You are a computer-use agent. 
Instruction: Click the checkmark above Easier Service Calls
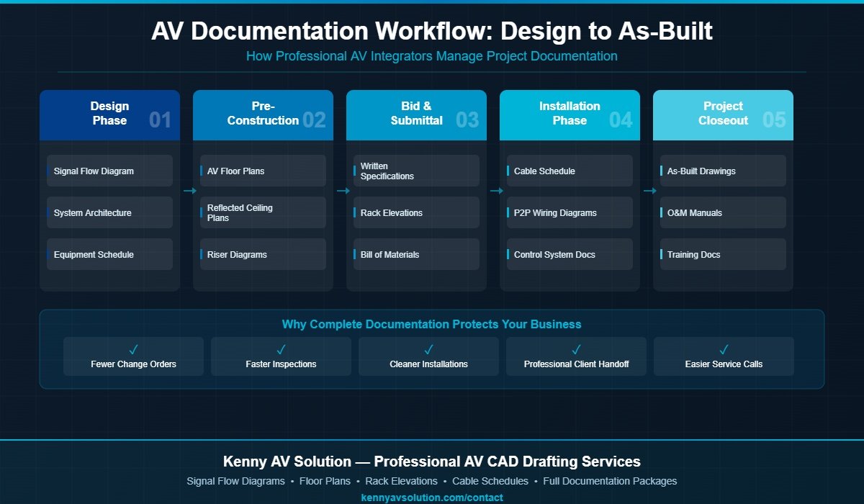click(724, 348)
